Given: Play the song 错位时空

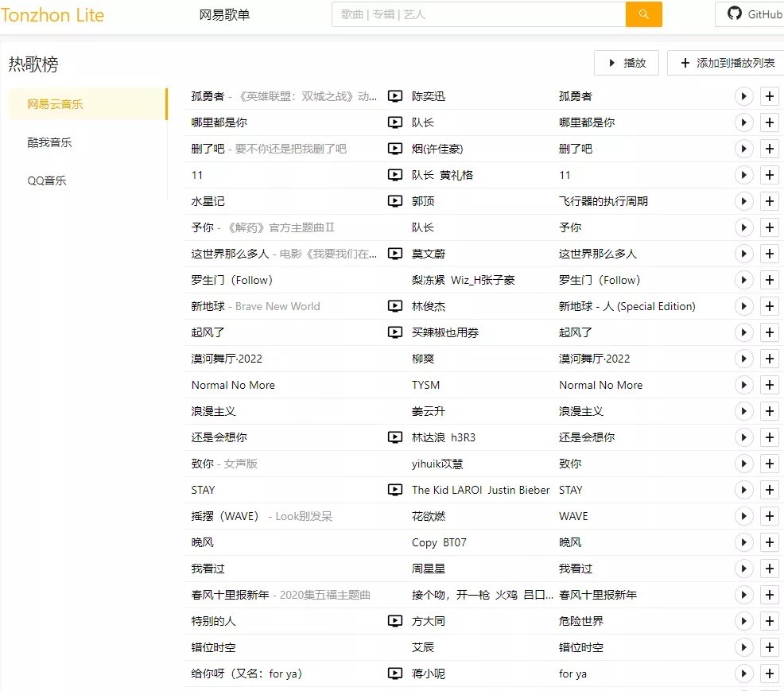Looking at the screenshot, I should tap(743, 647).
